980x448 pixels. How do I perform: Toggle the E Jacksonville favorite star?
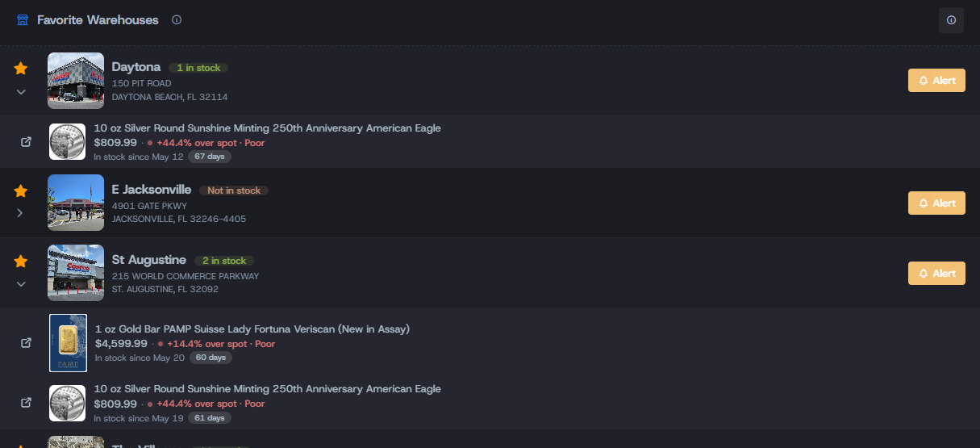tap(21, 191)
